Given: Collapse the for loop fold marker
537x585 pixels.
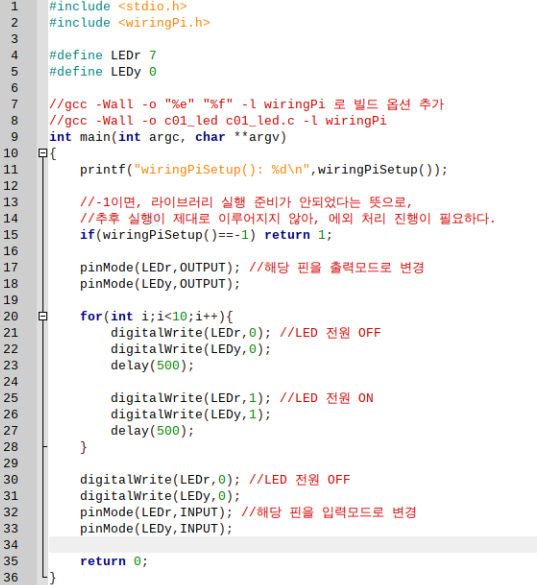Looking at the screenshot, I should pos(43,316).
